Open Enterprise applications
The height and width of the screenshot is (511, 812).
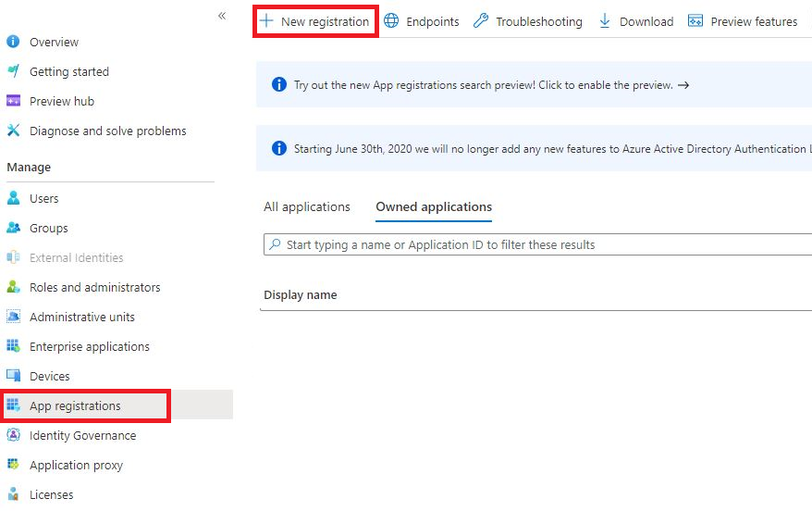[x=90, y=346]
